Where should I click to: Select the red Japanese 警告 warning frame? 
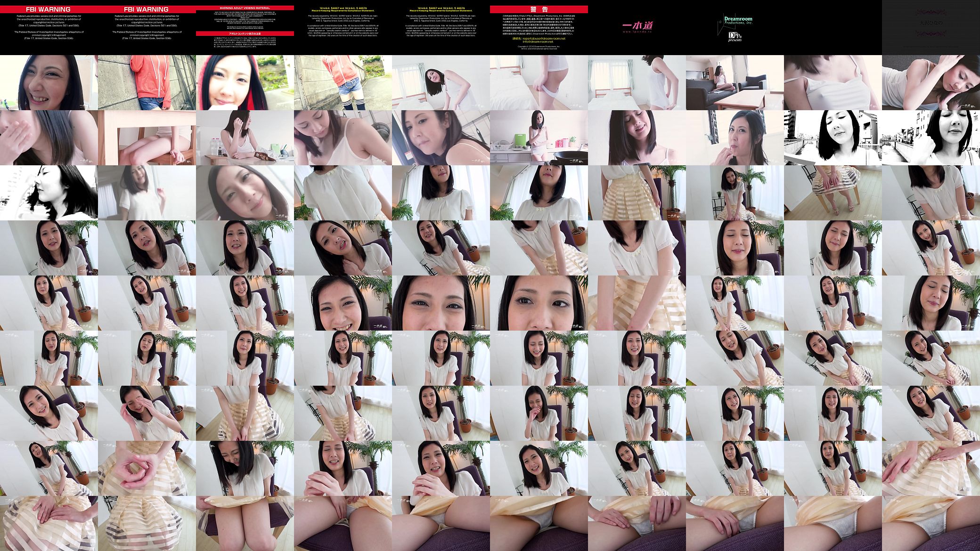pos(539,27)
